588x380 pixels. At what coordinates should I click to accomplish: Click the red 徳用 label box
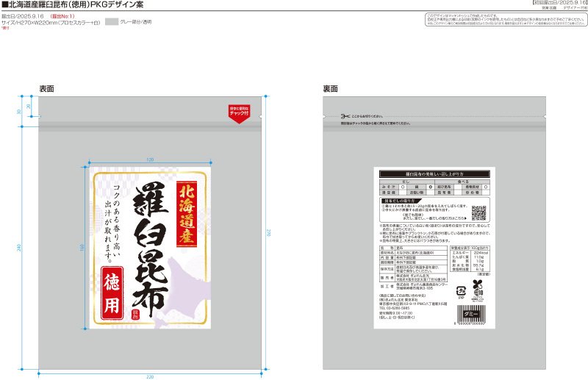[112, 293]
